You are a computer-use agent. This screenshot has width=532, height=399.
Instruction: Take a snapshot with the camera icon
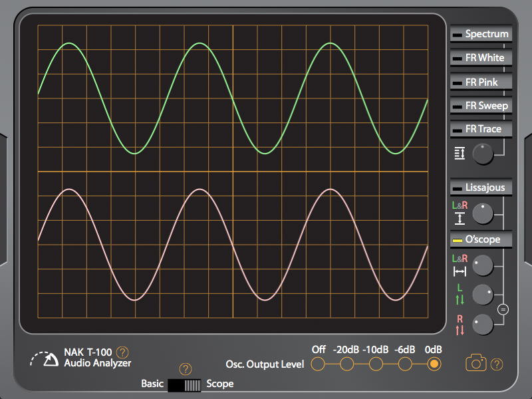(x=476, y=362)
